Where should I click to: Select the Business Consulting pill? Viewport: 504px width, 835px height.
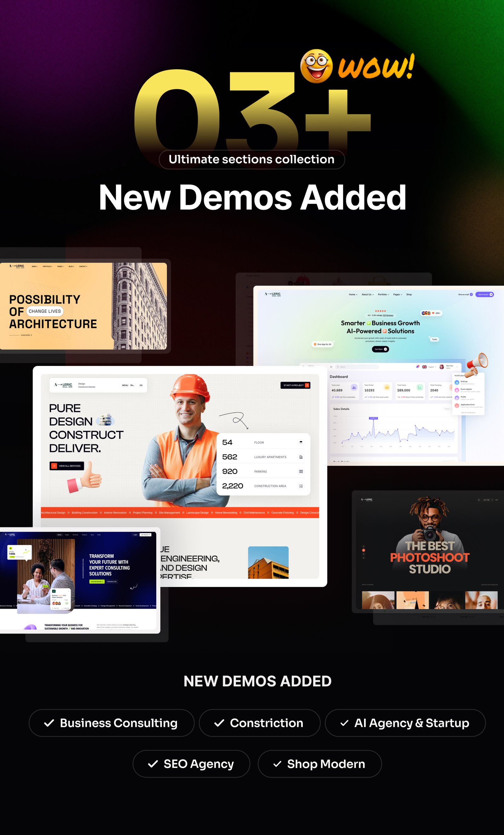point(112,723)
